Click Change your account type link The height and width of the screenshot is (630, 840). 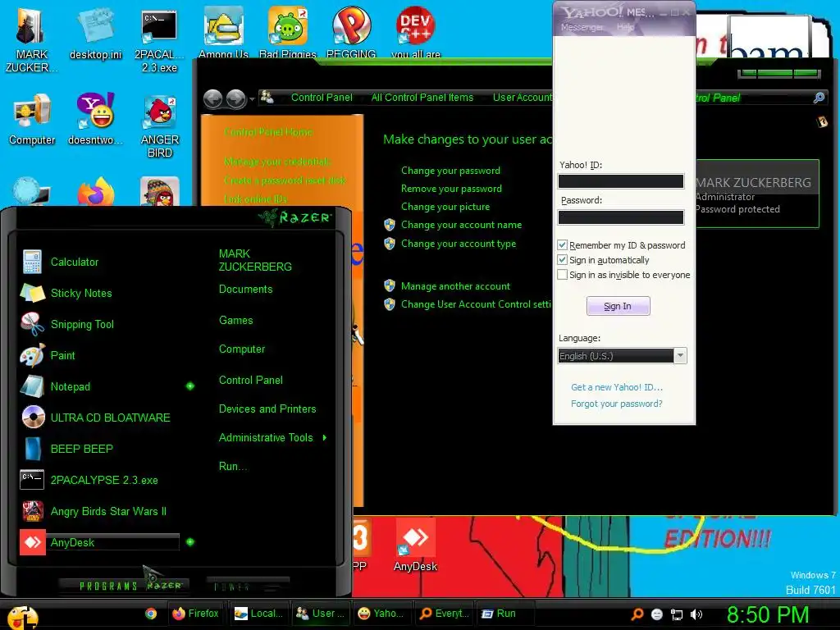(x=459, y=244)
